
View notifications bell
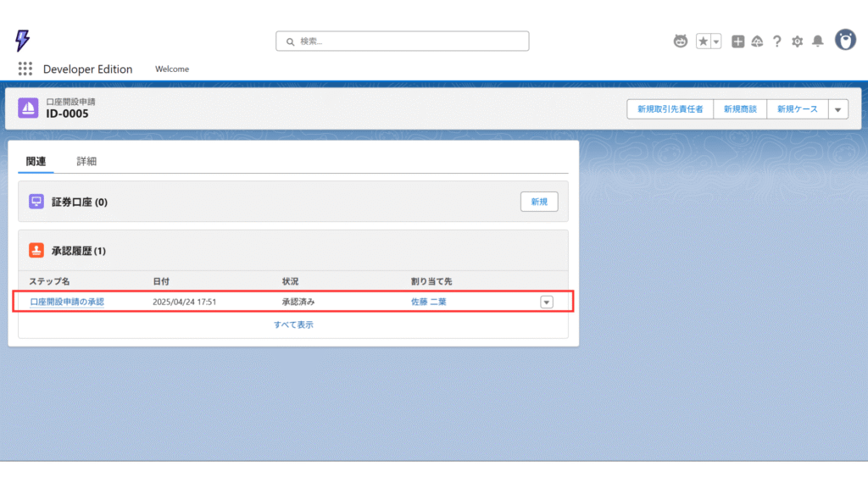818,41
